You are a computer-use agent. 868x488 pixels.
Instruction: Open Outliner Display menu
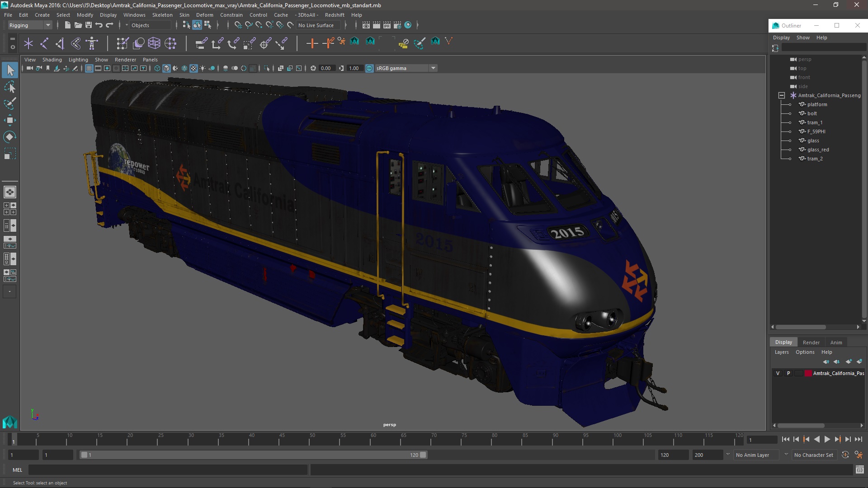coord(781,38)
